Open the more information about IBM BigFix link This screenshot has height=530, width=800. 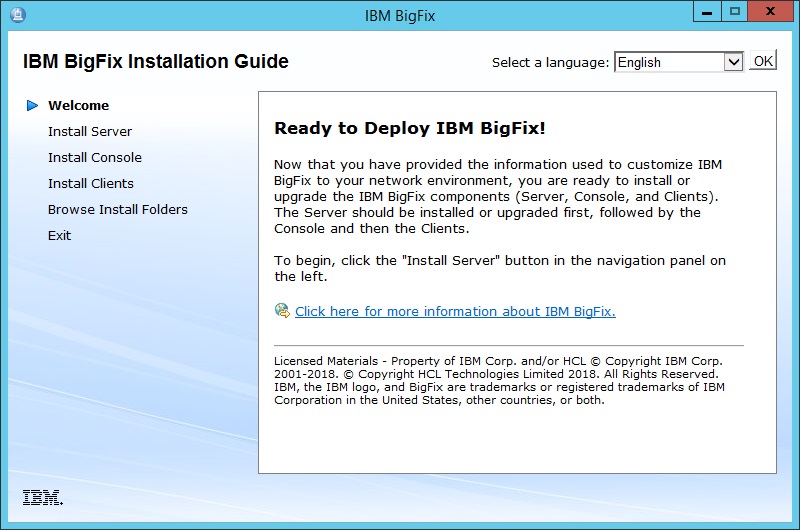(455, 311)
